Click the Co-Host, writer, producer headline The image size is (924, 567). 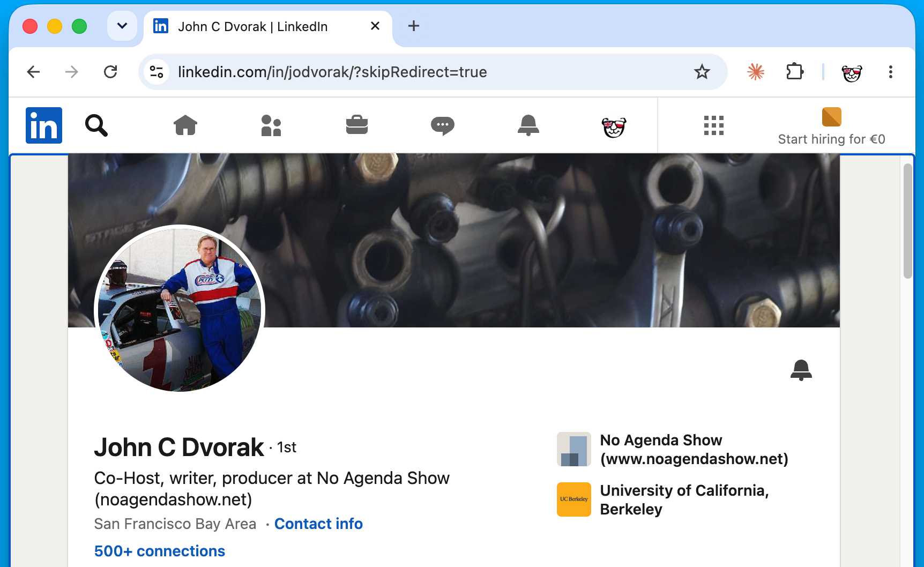coord(272,489)
